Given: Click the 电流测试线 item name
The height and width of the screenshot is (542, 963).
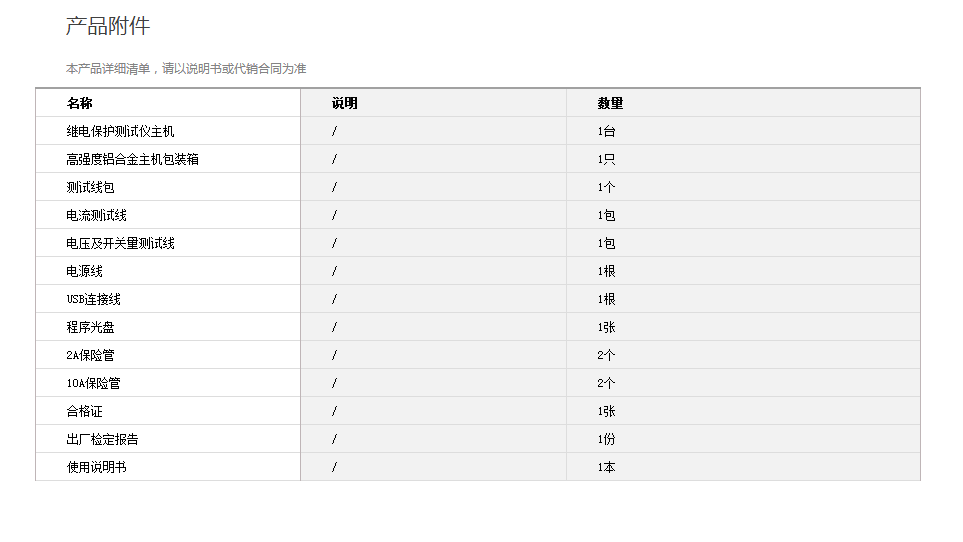Looking at the screenshot, I should 97,215.
